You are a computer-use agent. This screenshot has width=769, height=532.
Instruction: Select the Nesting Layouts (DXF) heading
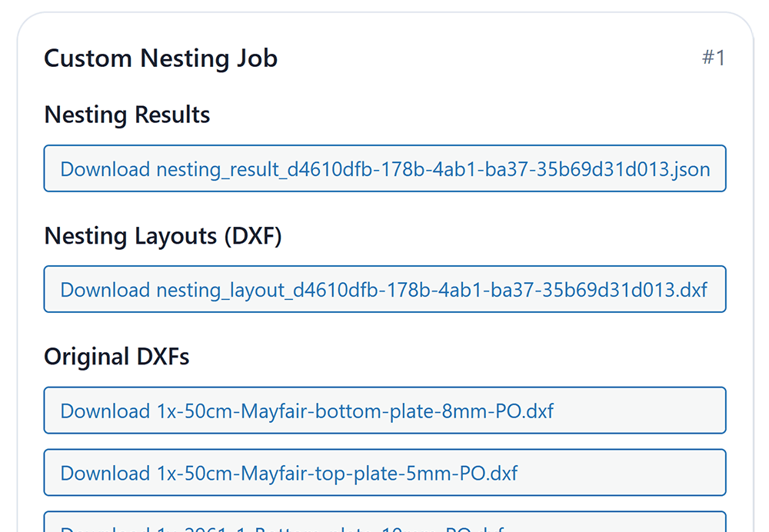pyautogui.click(x=163, y=236)
